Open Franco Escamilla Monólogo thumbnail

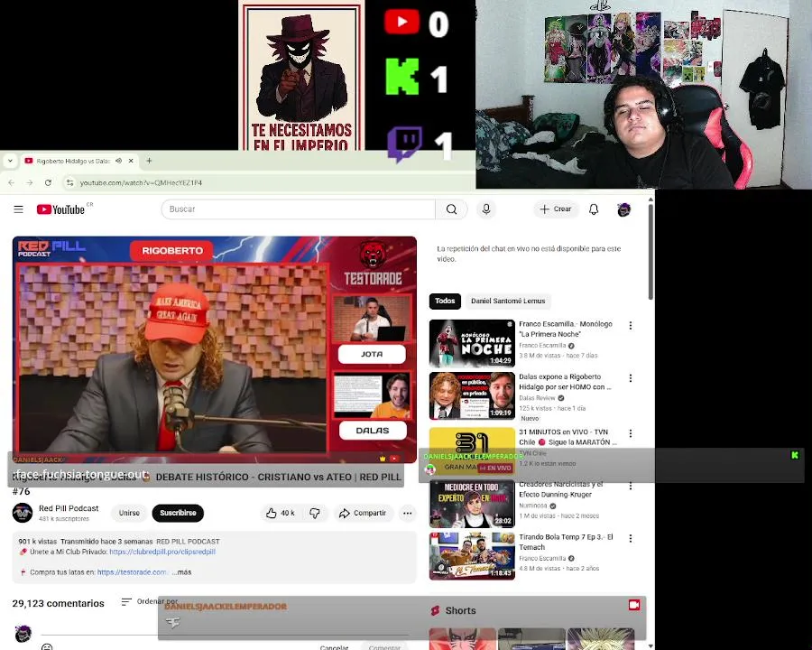472,343
